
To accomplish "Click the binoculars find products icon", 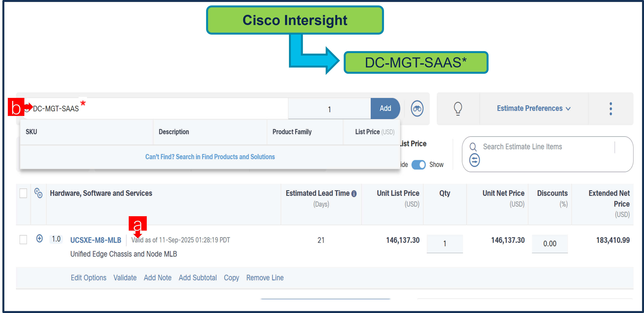I will [x=417, y=109].
